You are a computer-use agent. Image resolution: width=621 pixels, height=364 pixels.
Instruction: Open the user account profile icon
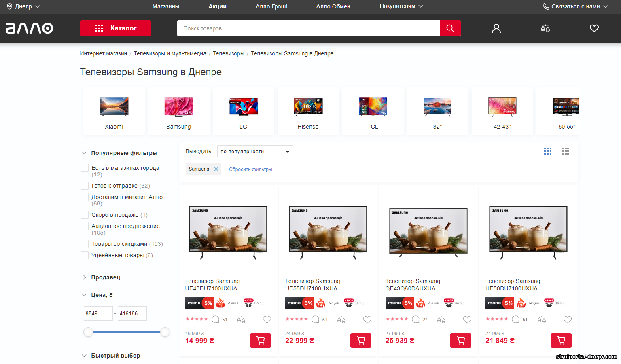496,28
